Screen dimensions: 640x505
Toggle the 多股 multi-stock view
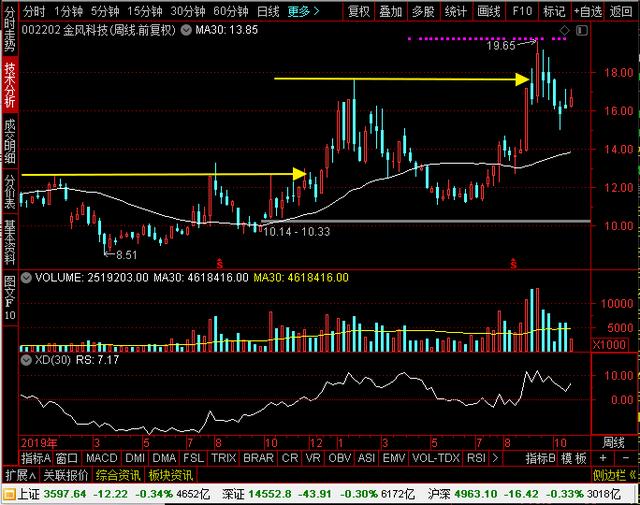[422, 12]
